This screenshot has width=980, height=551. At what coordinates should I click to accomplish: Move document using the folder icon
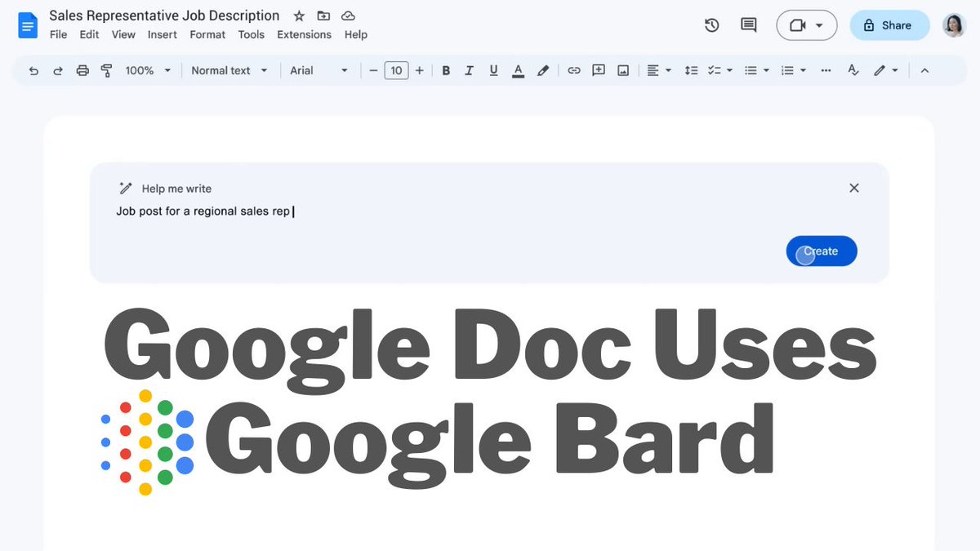[323, 16]
